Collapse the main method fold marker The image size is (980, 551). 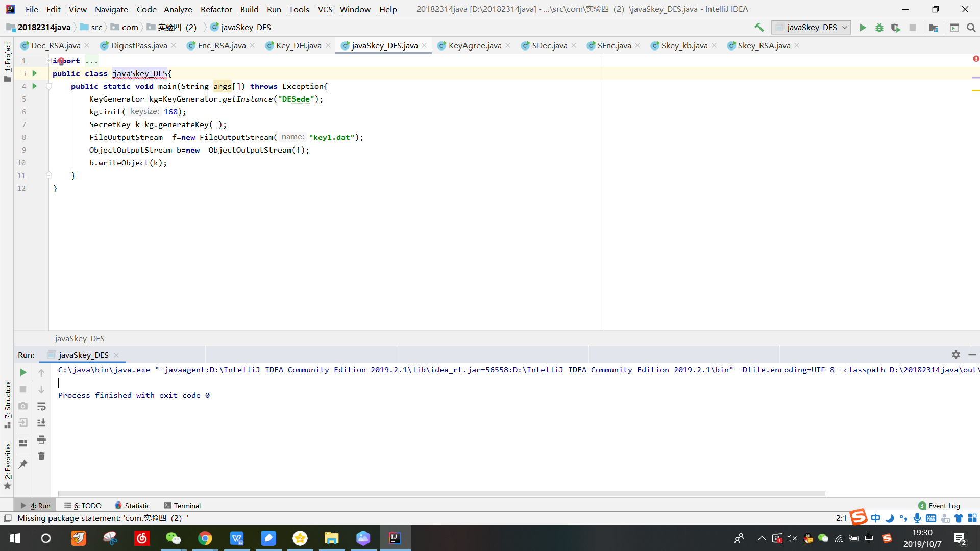point(49,87)
